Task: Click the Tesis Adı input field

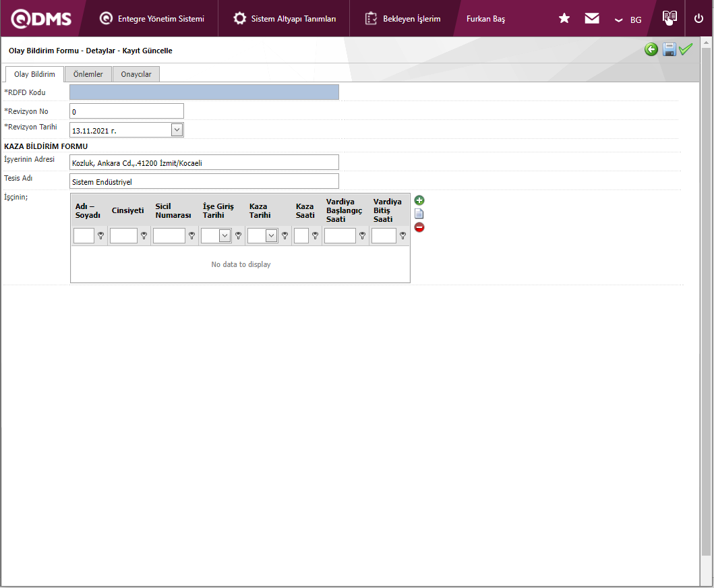Action: coord(204,181)
